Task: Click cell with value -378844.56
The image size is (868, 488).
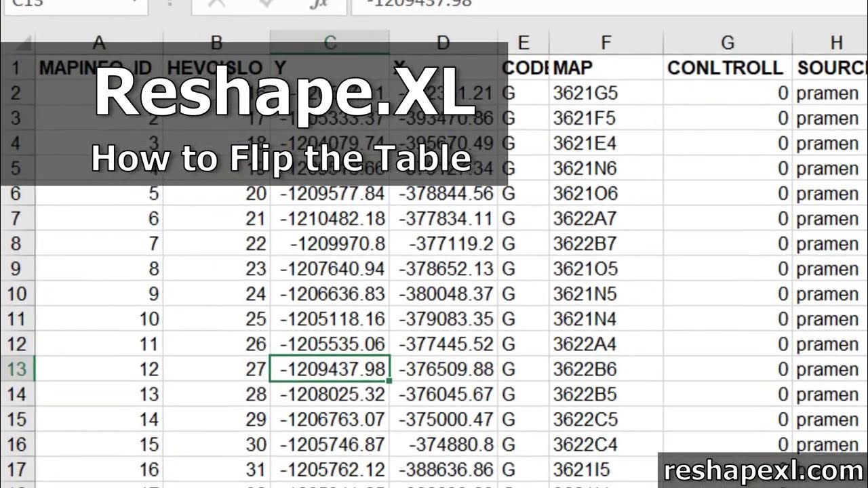Action: coord(443,194)
